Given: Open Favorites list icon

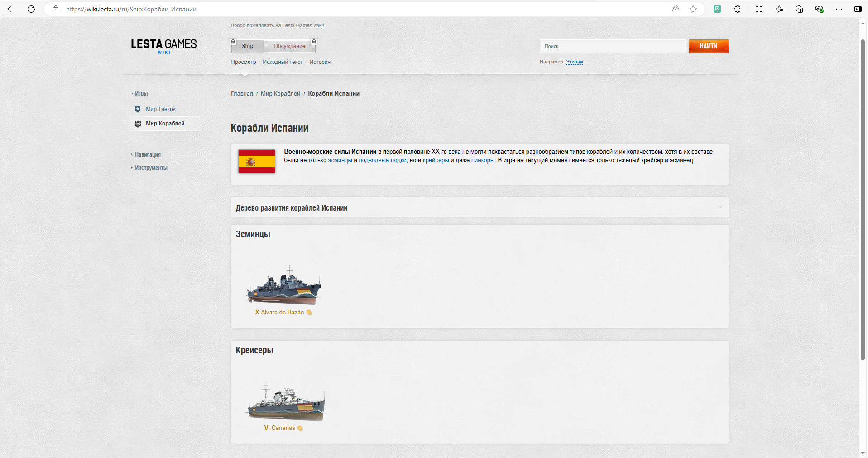Looking at the screenshot, I should [x=779, y=9].
